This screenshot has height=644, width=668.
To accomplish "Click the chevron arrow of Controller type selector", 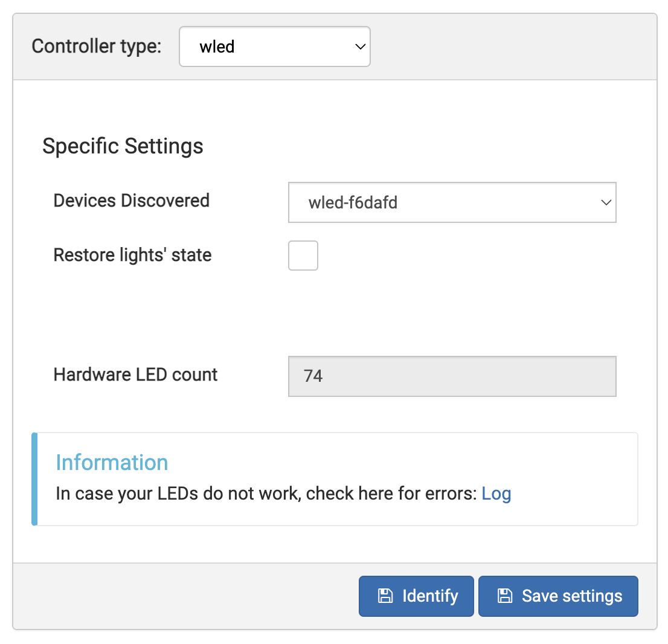I will click(359, 47).
